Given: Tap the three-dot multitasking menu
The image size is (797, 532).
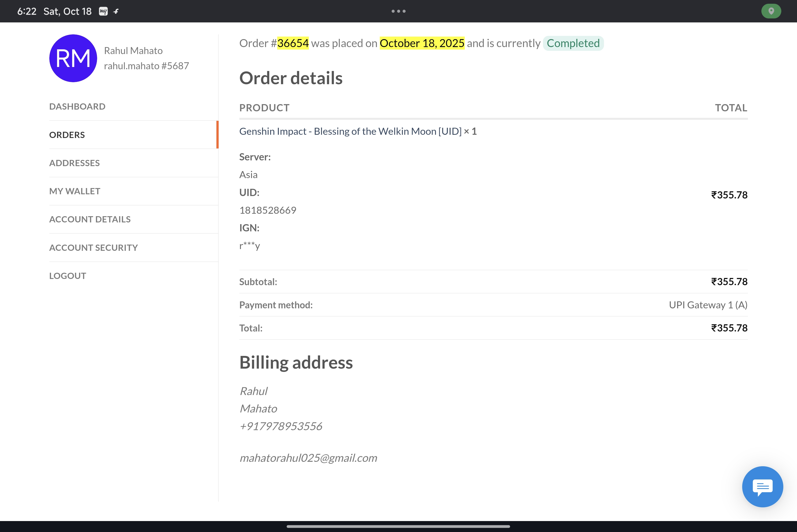Looking at the screenshot, I should tap(398, 11).
